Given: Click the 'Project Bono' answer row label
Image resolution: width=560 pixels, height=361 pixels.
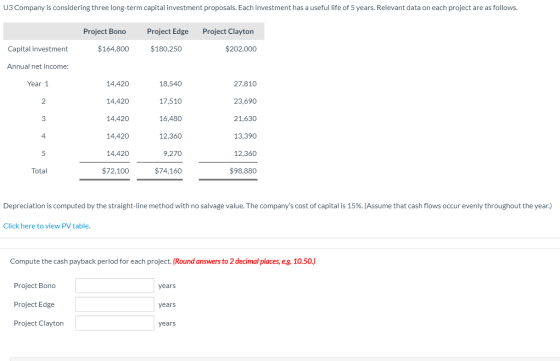Looking at the screenshot, I should click(x=35, y=286).
